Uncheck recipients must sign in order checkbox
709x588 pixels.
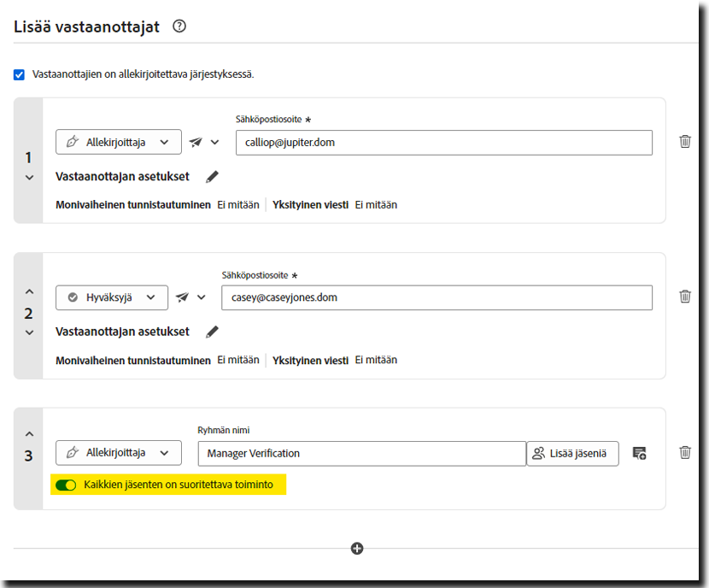pos(20,74)
